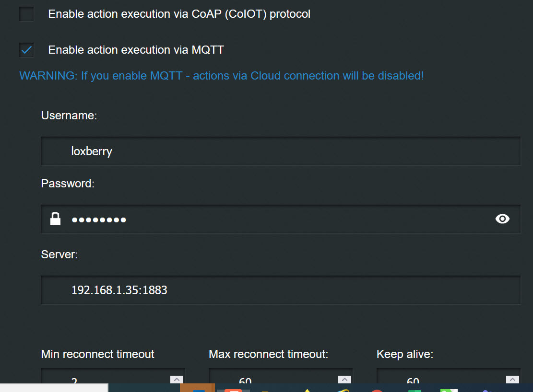
Task: Uncheck Enable action execution via MQTT
Action: coord(26,50)
